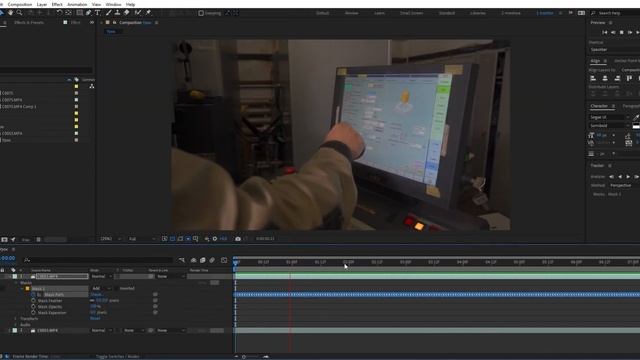Viewport: 640px width, 360px height.
Task: Click align horizontal center icon
Action: pyautogui.click(x=605, y=78)
